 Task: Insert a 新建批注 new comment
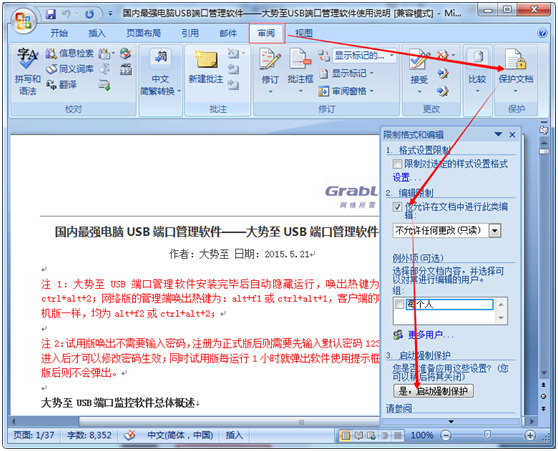[206, 68]
